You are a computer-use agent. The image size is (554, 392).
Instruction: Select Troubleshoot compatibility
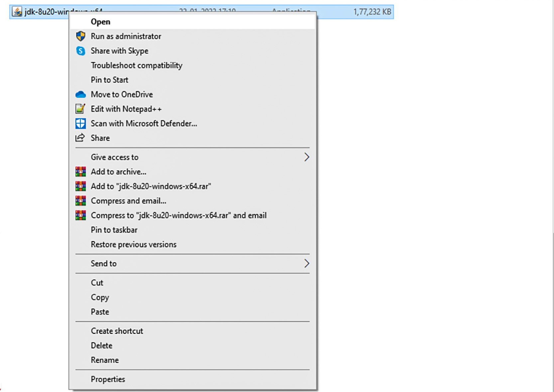pos(137,65)
